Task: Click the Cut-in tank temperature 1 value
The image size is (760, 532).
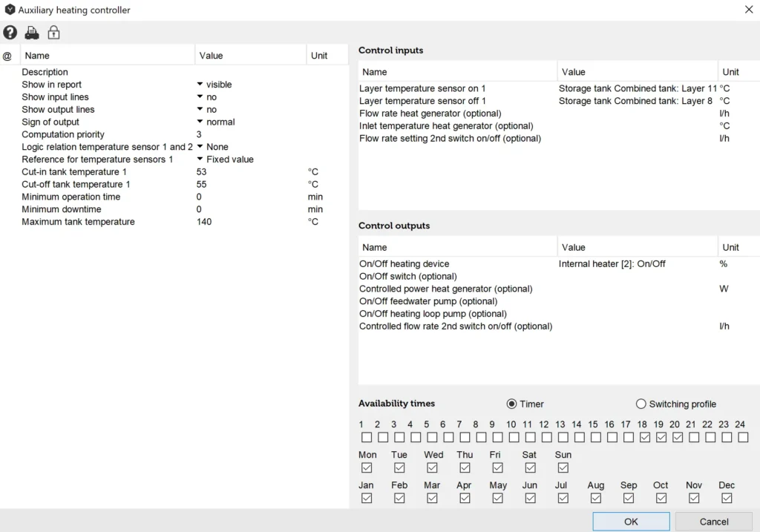Action: pos(202,172)
